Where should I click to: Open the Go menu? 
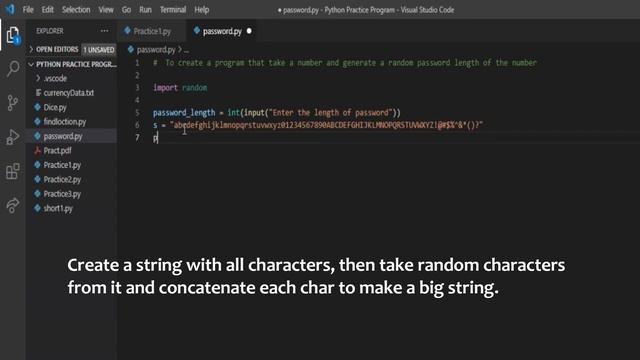coord(126,9)
